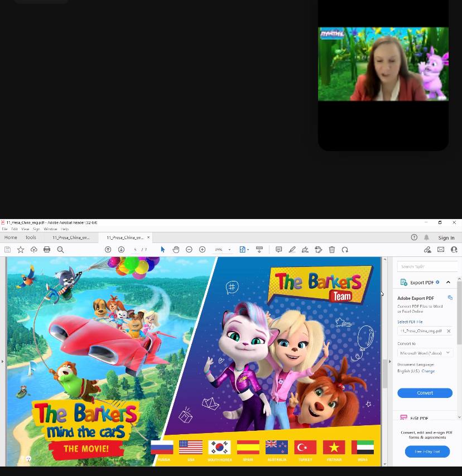This screenshot has width=462, height=476.
Task: Activate the Hand pan tool
Action: click(176, 250)
